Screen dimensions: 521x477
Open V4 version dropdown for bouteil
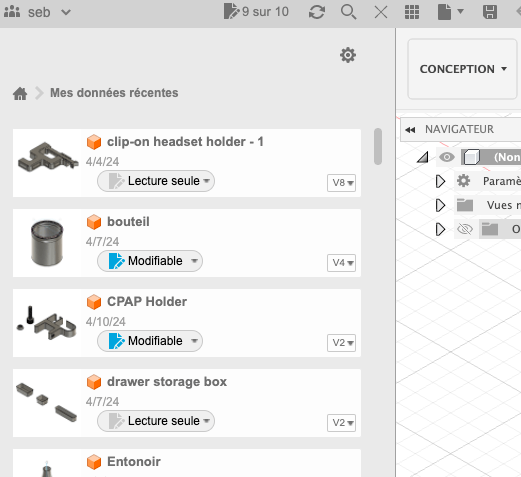click(x=341, y=263)
